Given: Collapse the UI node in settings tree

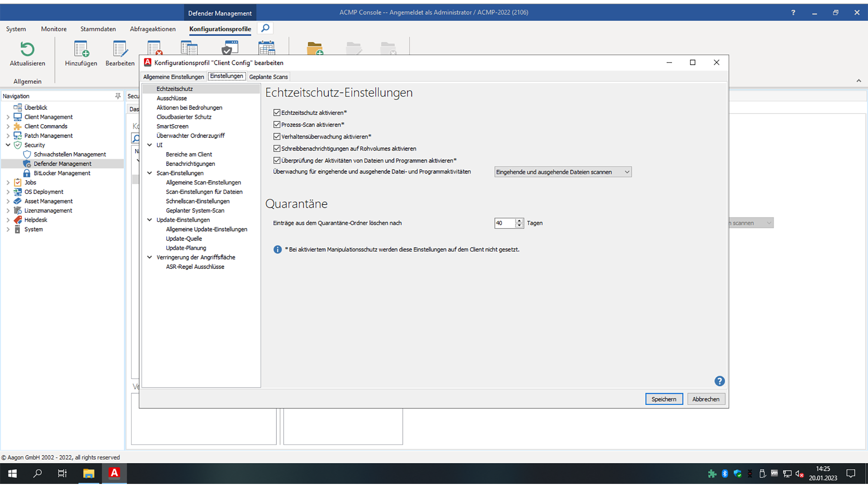Looking at the screenshot, I should point(150,145).
